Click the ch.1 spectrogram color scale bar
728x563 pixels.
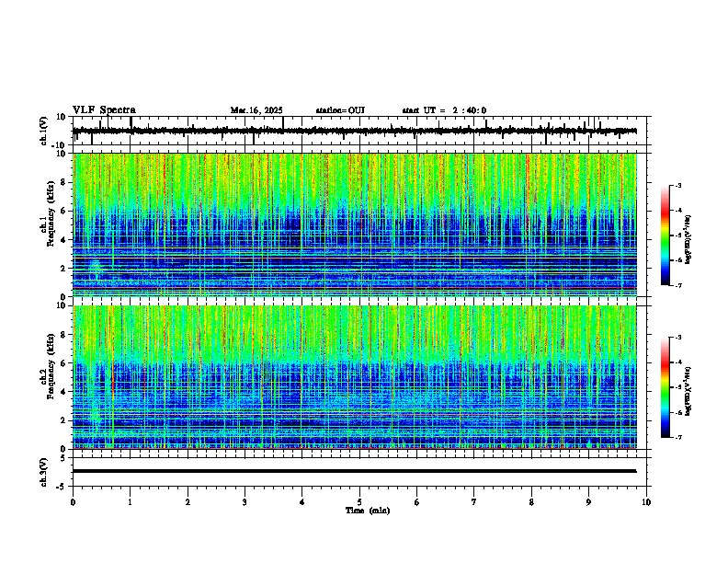coord(665,236)
